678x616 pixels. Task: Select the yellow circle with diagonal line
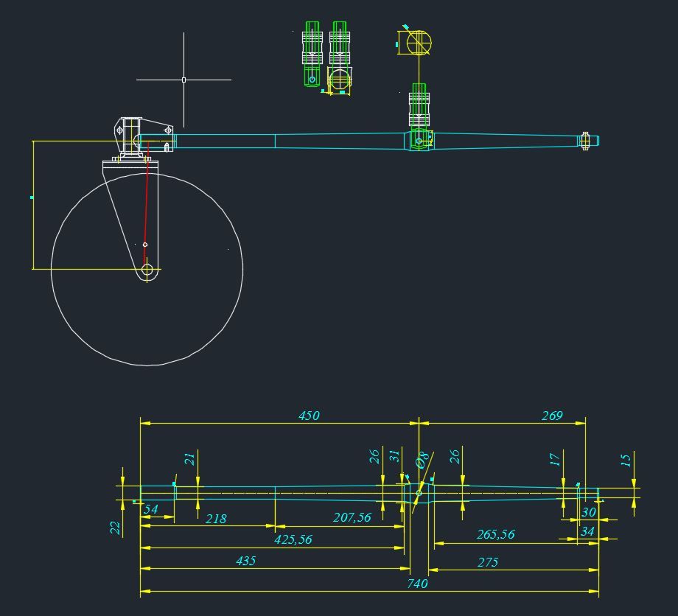pyautogui.click(x=419, y=43)
